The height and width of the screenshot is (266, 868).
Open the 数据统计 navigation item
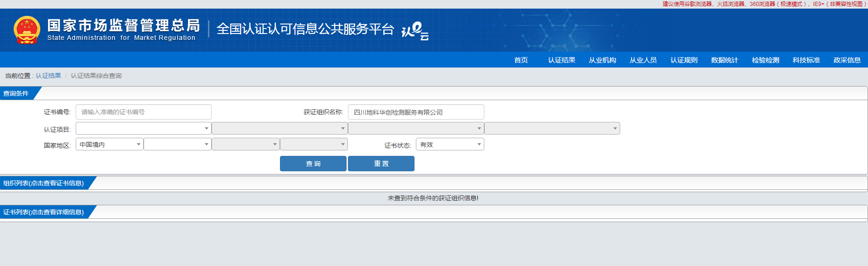click(x=725, y=60)
